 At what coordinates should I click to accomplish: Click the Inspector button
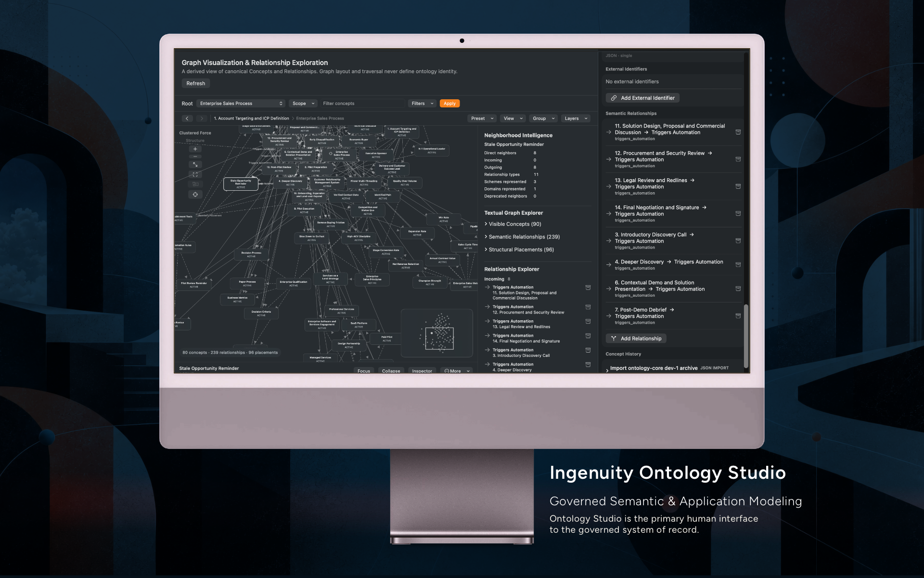(x=422, y=371)
